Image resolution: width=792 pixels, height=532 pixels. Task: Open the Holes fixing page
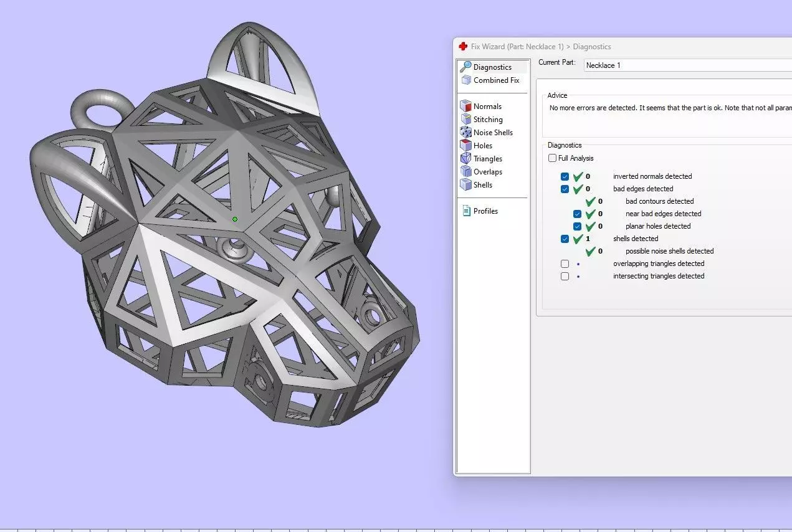tap(483, 146)
